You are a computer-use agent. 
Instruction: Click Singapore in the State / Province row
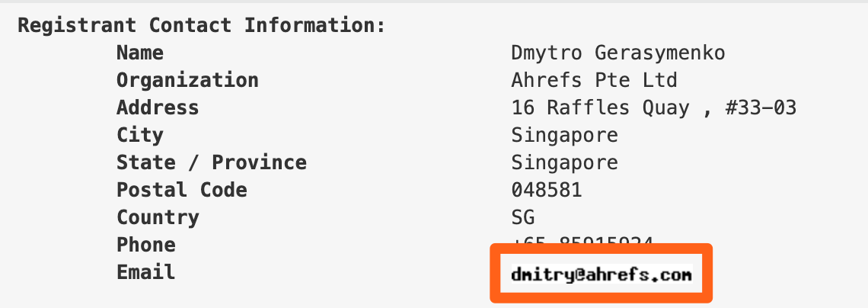coord(565,162)
